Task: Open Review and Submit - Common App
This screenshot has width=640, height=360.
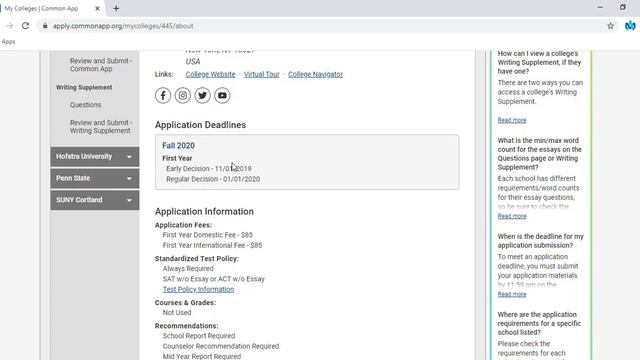Action: tap(101, 64)
